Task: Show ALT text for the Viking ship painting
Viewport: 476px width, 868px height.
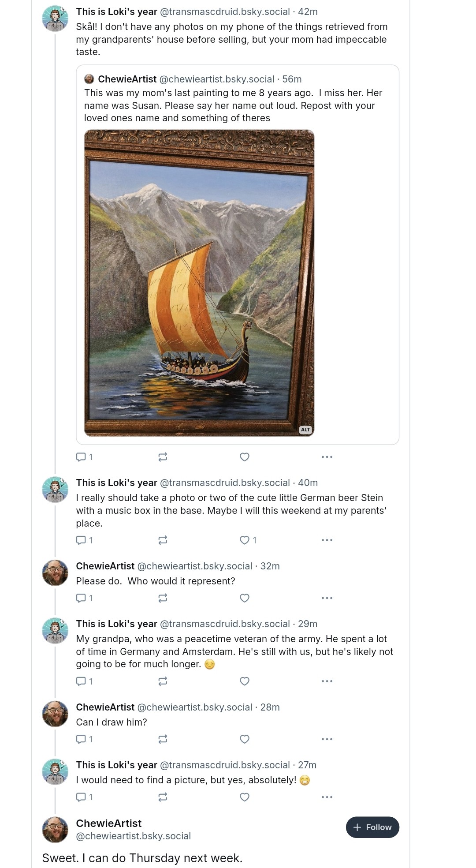Action: tap(305, 430)
